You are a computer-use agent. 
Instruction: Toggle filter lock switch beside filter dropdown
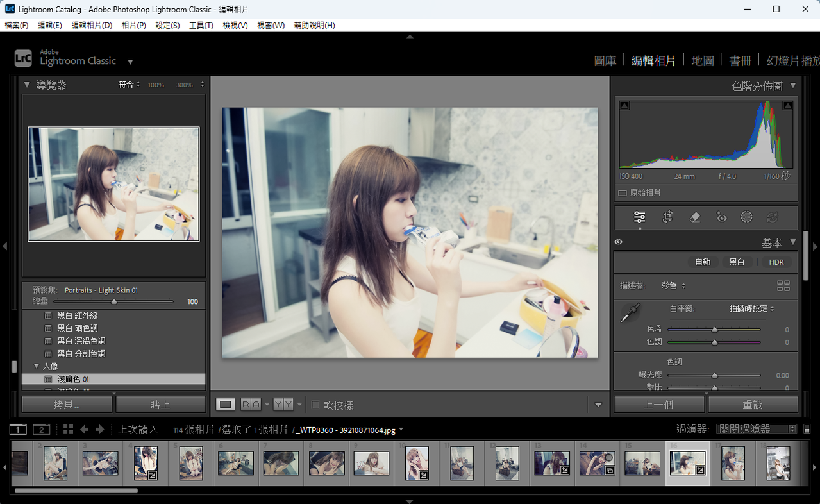(807, 430)
